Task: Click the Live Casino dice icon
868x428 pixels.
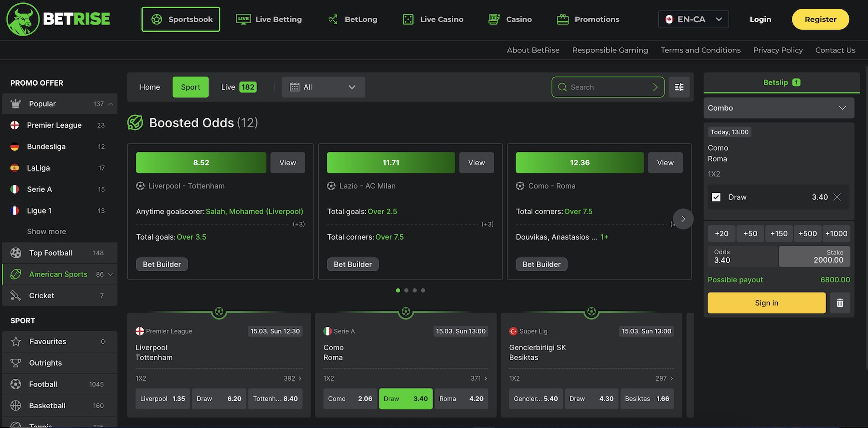Action: (x=408, y=19)
